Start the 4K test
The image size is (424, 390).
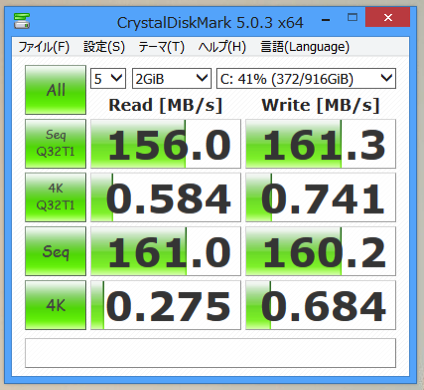pyautogui.click(x=56, y=305)
